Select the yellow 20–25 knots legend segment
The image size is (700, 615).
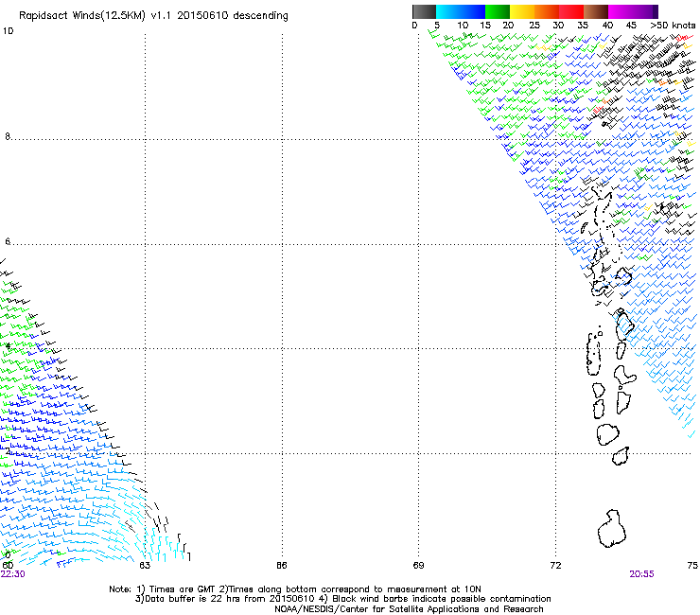(x=522, y=11)
